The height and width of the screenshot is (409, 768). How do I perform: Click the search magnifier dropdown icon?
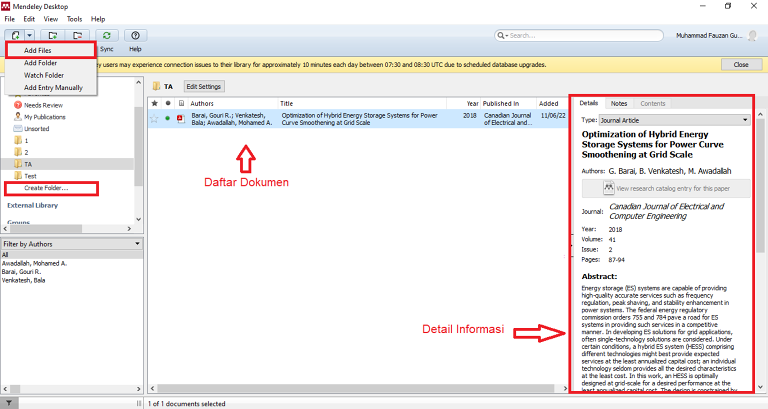click(502, 35)
